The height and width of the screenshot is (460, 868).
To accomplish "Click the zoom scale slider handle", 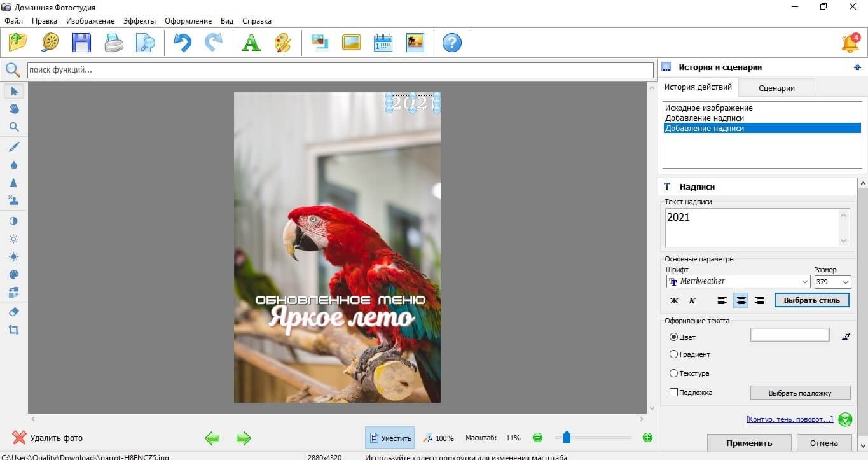I will (567, 437).
